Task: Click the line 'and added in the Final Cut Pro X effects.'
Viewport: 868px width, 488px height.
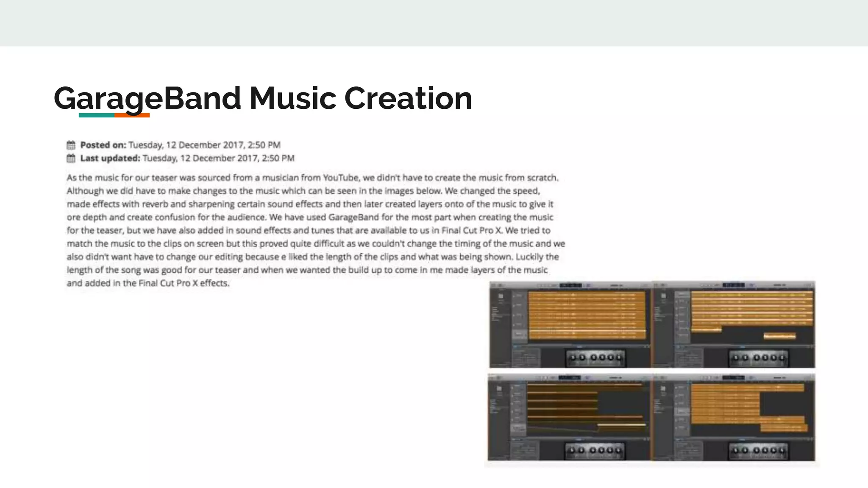Action: point(148,283)
